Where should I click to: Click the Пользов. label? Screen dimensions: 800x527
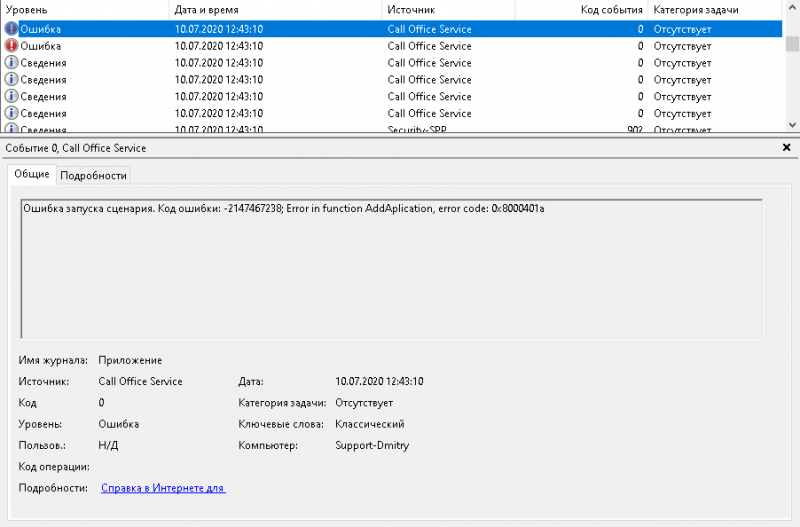(42, 445)
